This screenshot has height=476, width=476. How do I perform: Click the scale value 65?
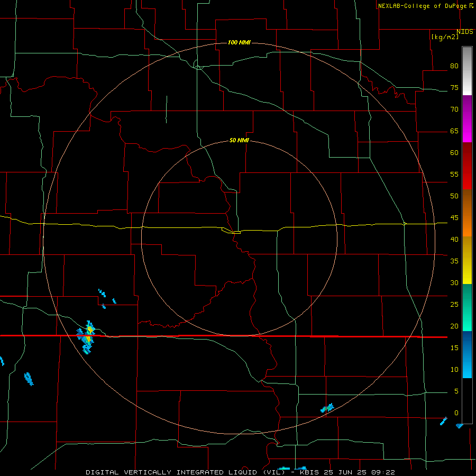point(454,131)
